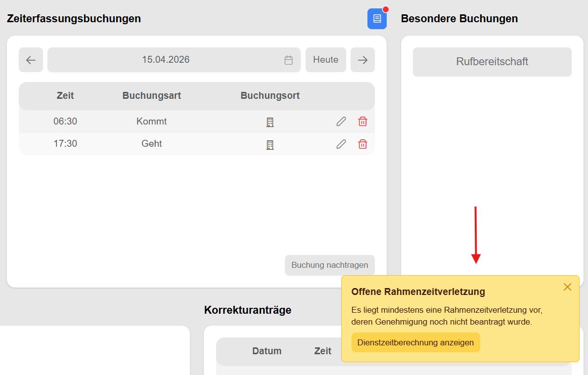Select the 17:30 time cell
The width and height of the screenshot is (588, 375).
[65, 143]
